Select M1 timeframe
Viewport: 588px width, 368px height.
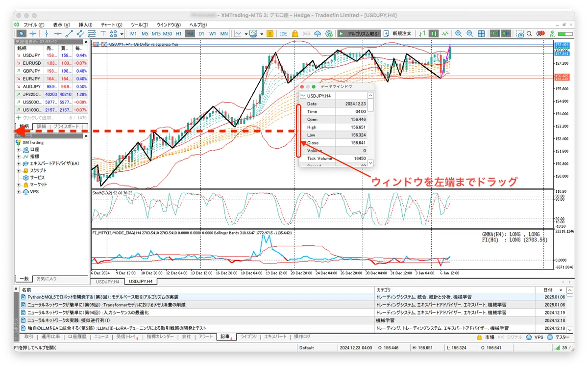(133, 33)
